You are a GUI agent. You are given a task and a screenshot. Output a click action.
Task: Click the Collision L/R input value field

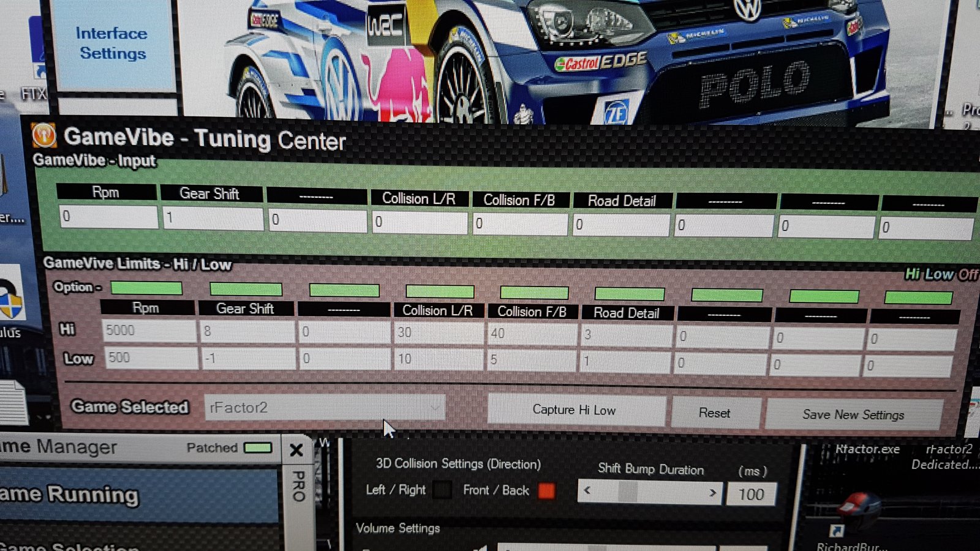point(420,222)
